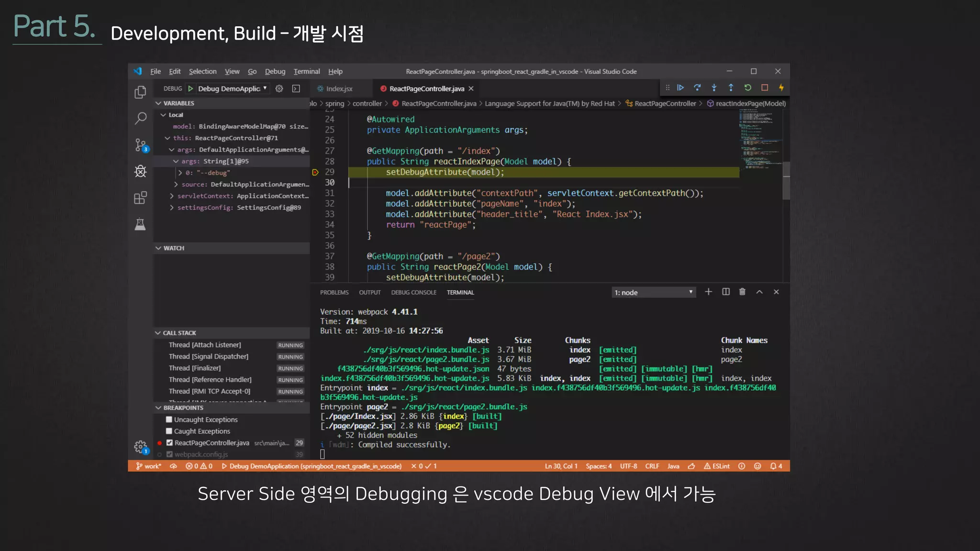Expand the servletContext variable
The image size is (980, 551).
(171, 196)
